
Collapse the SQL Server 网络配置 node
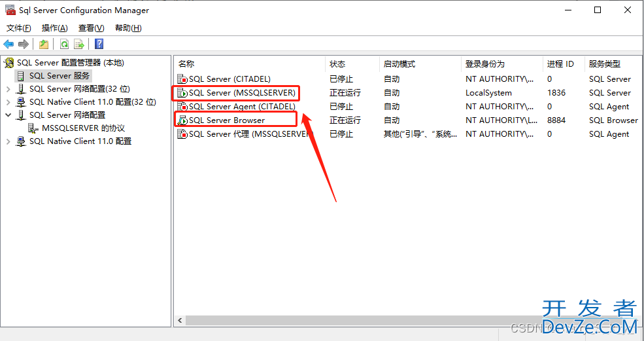pyautogui.click(x=8, y=115)
